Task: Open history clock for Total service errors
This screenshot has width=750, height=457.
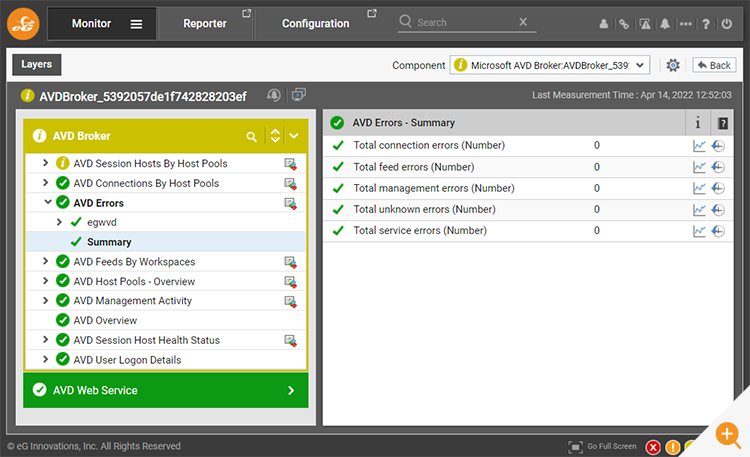Action: point(718,231)
